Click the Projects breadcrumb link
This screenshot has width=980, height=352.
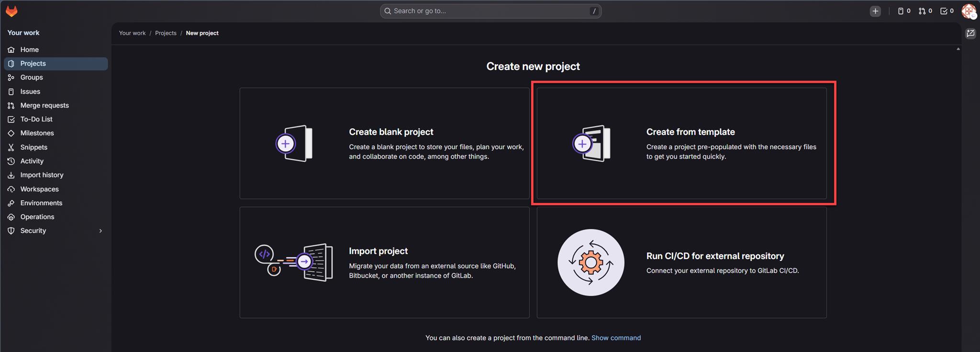(166, 33)
